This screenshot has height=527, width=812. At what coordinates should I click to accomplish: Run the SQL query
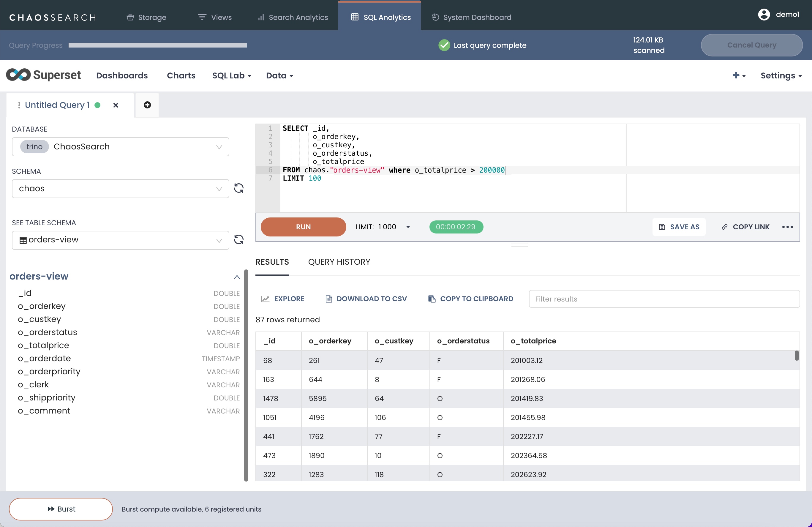pos(303,227)
